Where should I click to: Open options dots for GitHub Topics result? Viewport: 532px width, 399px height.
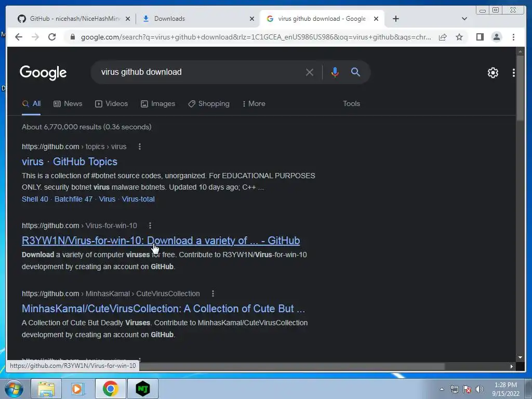tap(139, 147)
